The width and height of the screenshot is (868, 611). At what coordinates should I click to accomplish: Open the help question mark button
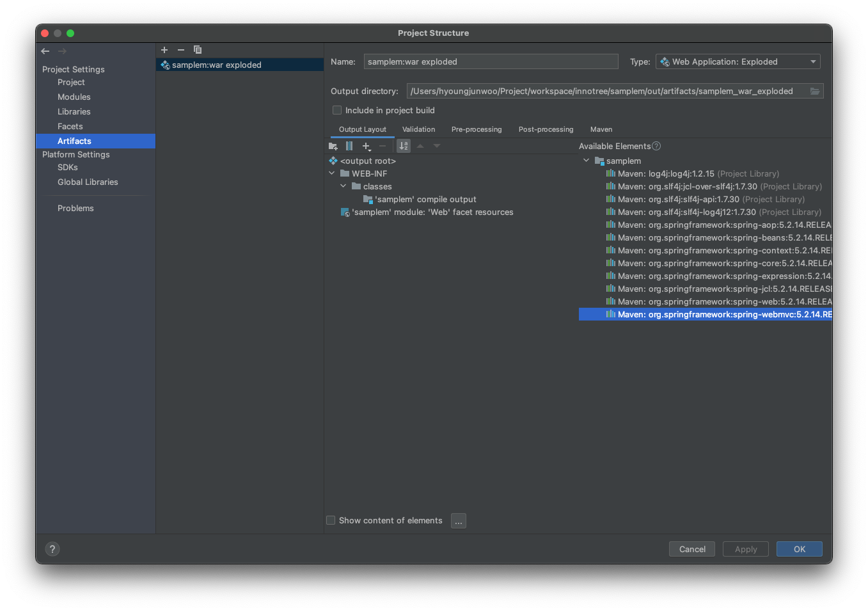[52, 549]
